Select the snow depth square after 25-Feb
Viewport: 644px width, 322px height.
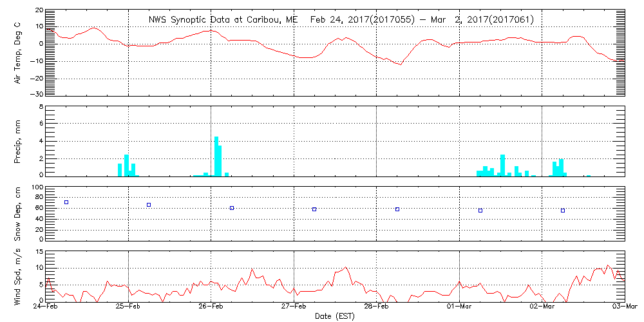pyautogui.click(x=149, y=205)
